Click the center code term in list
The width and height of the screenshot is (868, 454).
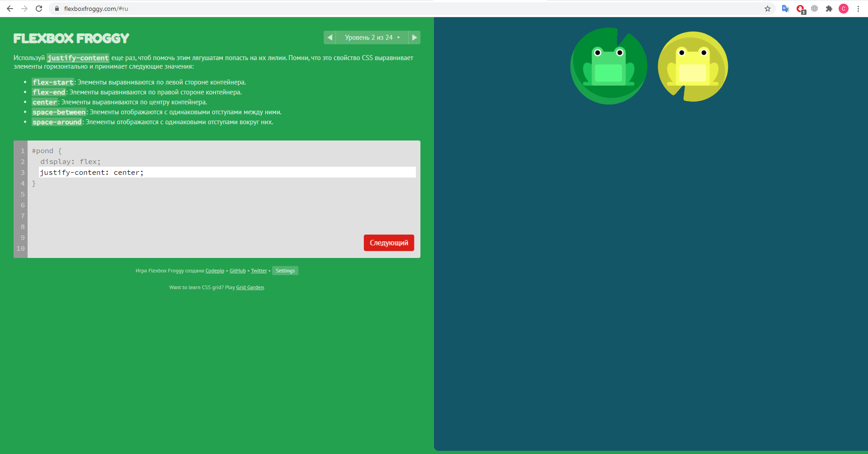(45, 102)
